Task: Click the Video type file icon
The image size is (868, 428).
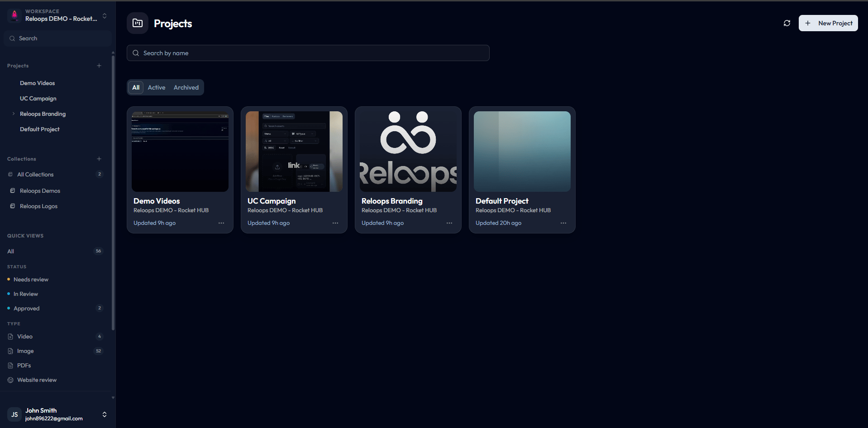Action: click(x=10, y=337)
